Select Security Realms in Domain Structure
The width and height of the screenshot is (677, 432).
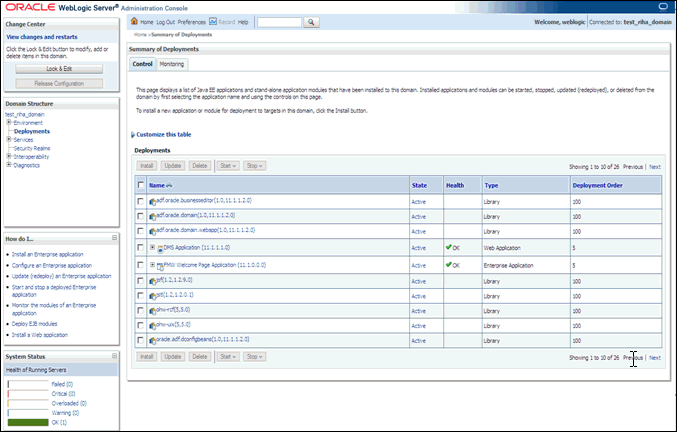pos(32,148)
